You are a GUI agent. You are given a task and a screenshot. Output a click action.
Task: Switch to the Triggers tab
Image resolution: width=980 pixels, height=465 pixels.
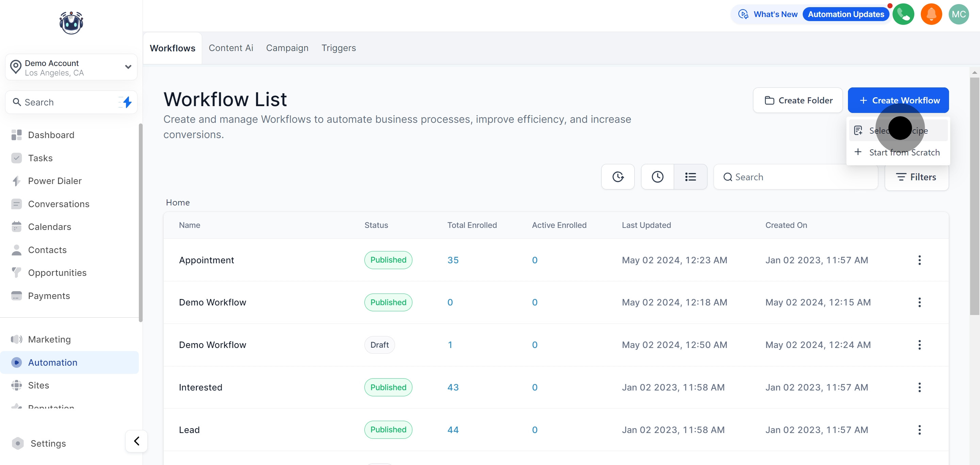click(338, 48)
